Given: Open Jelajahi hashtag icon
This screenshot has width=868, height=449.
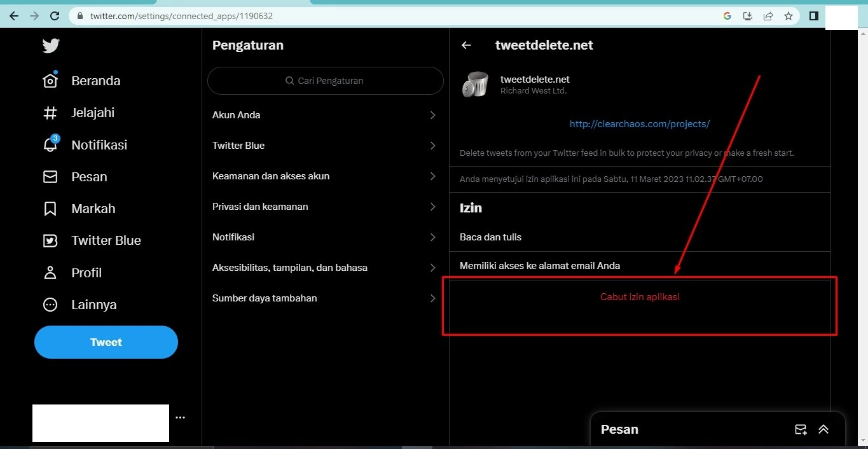Looking at the screenshot, I should click(x=50, y=113).
